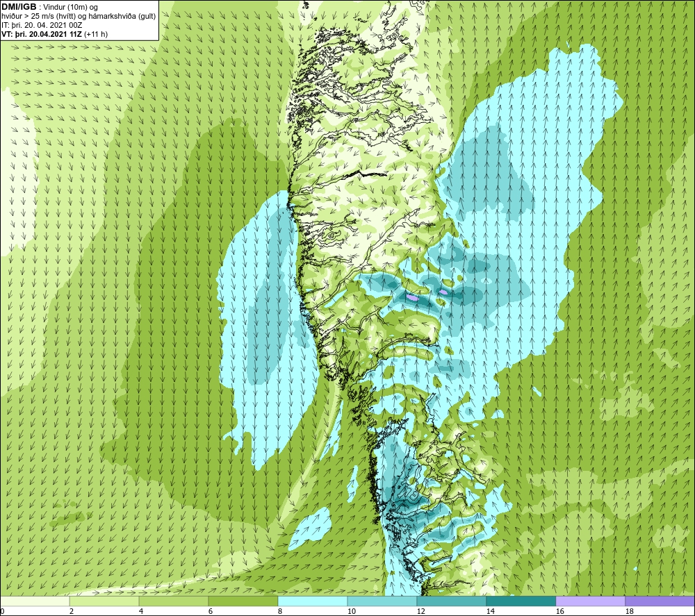
Task: Click the legend value label '4'
Action: [x=141, y=612]
